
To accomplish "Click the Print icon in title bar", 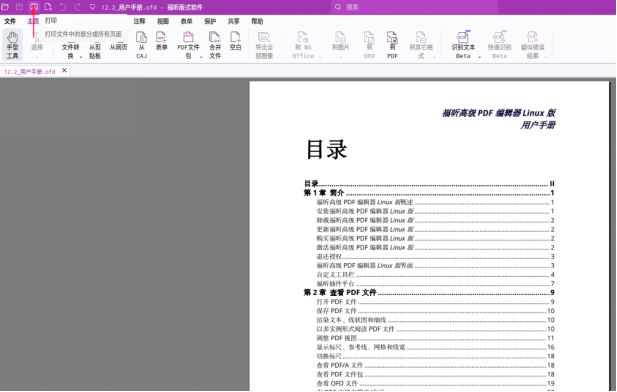I will pos(34,7).
